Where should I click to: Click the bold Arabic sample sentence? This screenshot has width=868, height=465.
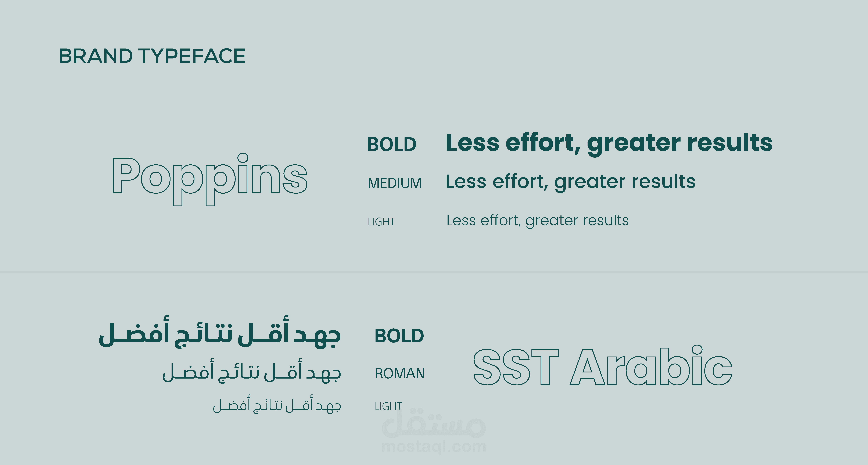pos(220,334)
